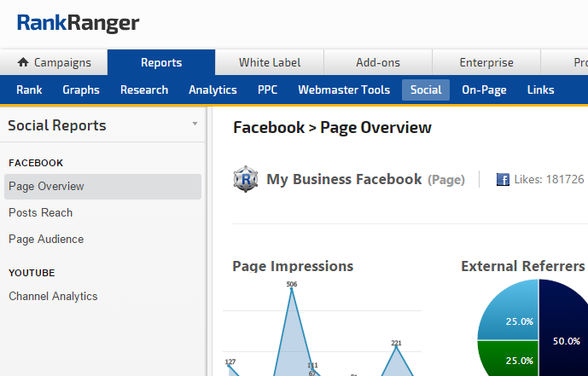
Task: Click the External Referrers chart title
Action: [523, 266]
